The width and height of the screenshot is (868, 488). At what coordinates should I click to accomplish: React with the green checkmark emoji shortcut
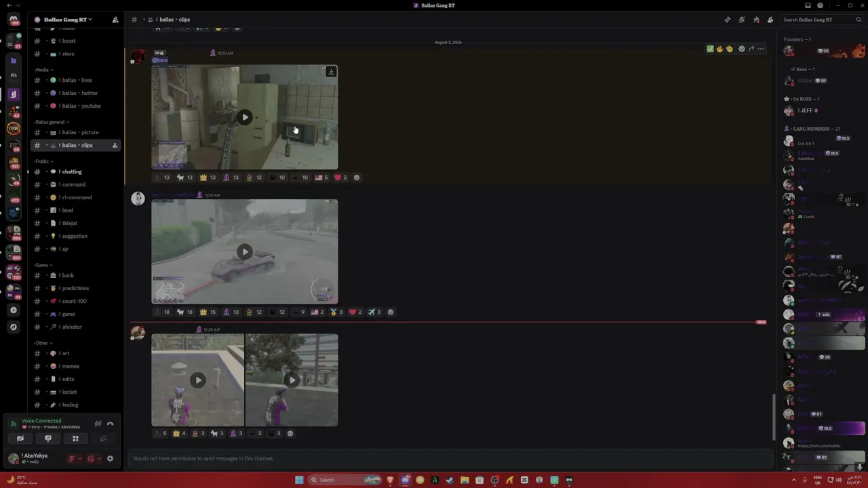point(710,49)
